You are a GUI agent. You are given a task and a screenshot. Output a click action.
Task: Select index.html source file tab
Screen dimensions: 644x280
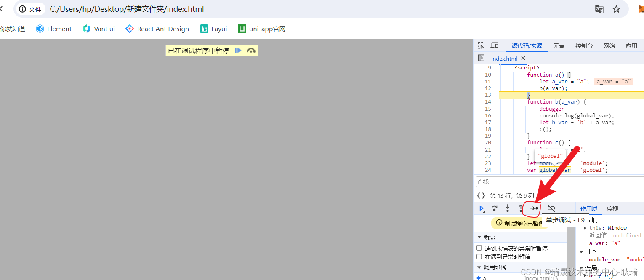point(504,59)
